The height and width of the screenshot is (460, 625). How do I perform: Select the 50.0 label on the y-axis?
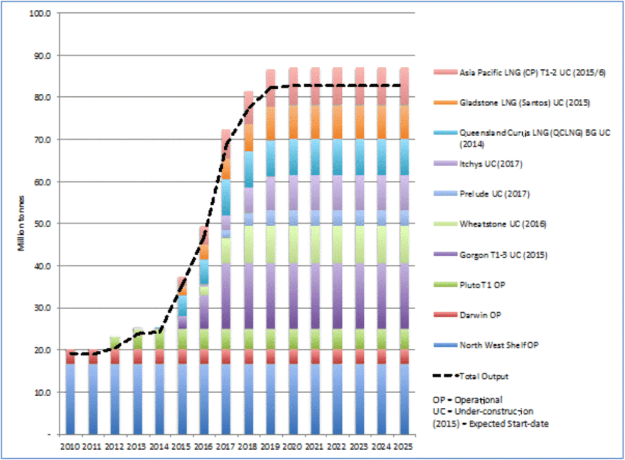pos(41,225)
